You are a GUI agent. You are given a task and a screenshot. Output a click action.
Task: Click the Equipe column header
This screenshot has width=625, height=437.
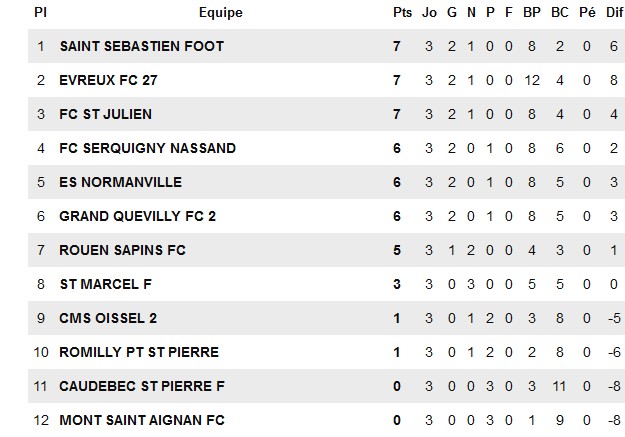[221, 13]
